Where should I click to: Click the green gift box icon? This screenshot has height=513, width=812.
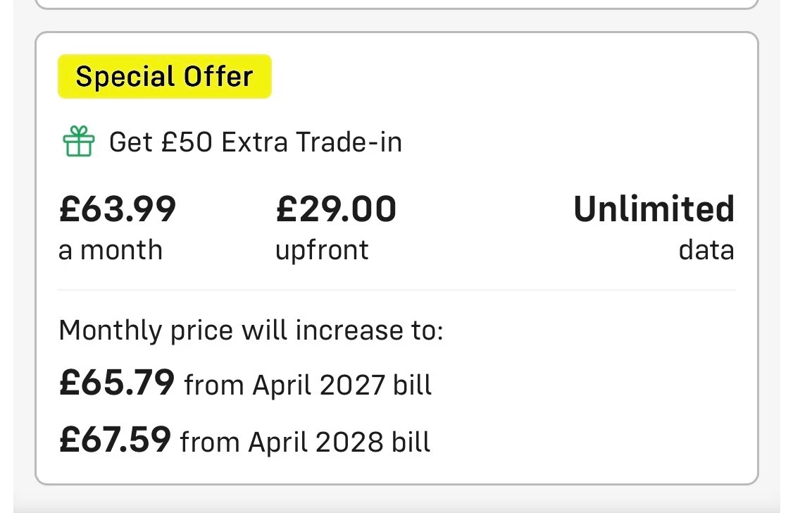79,141
